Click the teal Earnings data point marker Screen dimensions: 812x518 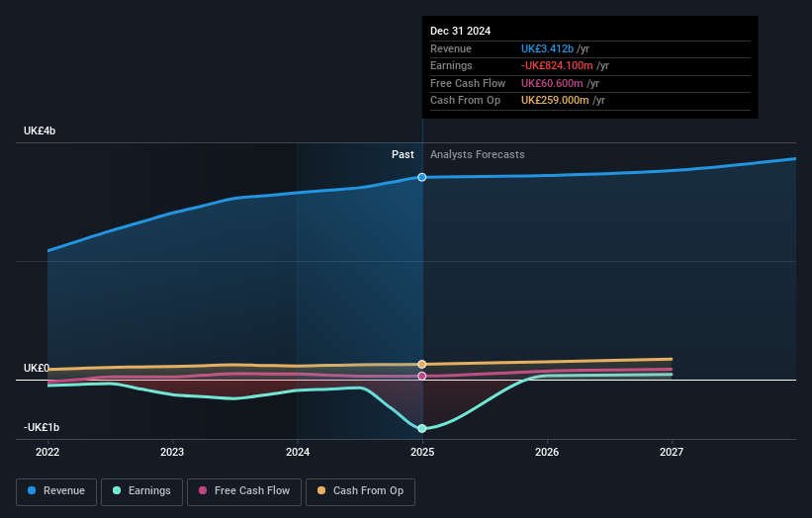[x=422, y=428]
